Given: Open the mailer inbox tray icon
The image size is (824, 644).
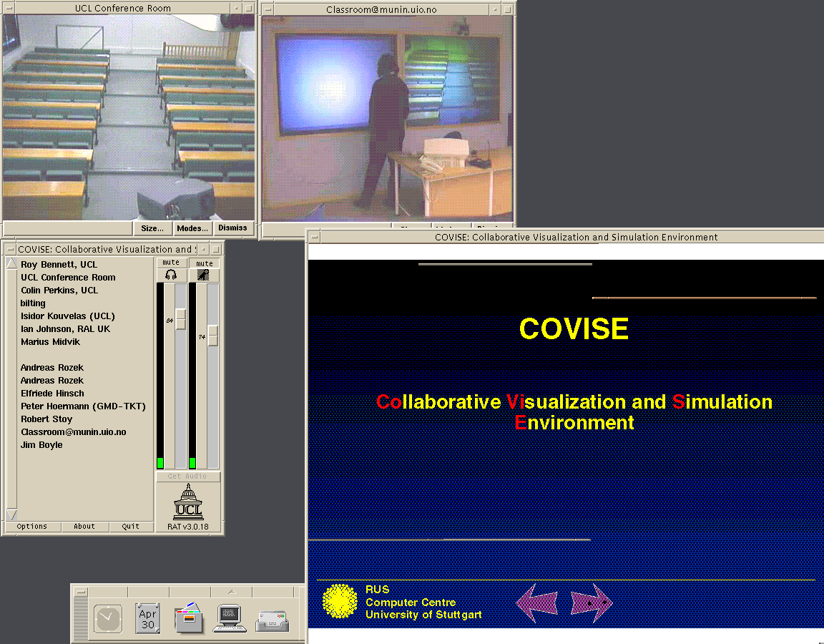Looking at the screenshot, I should 273,621.
